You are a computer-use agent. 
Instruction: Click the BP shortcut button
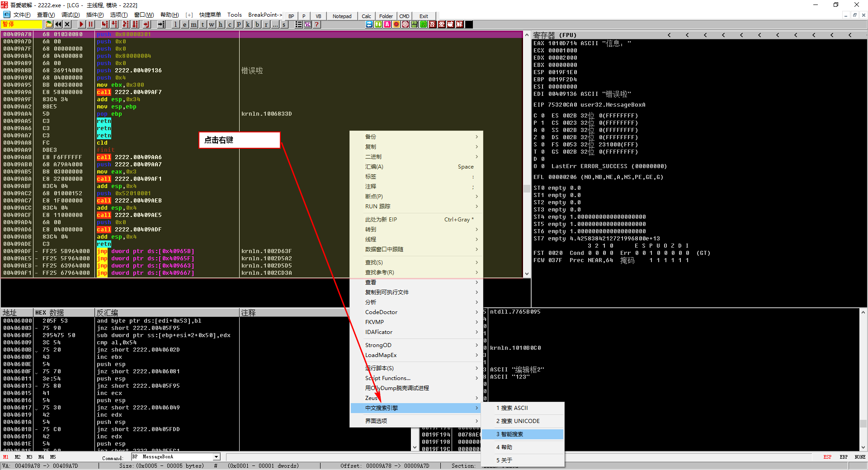291,16
